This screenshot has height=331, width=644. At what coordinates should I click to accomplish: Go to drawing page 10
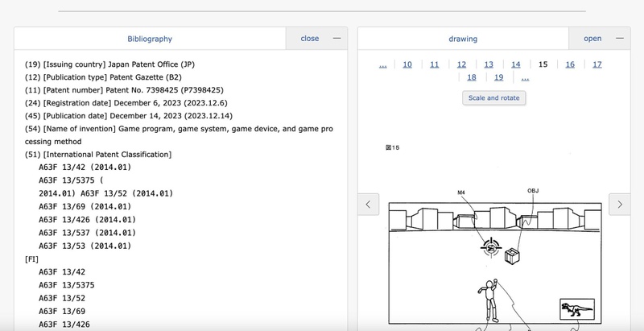[x=407, y=64]
